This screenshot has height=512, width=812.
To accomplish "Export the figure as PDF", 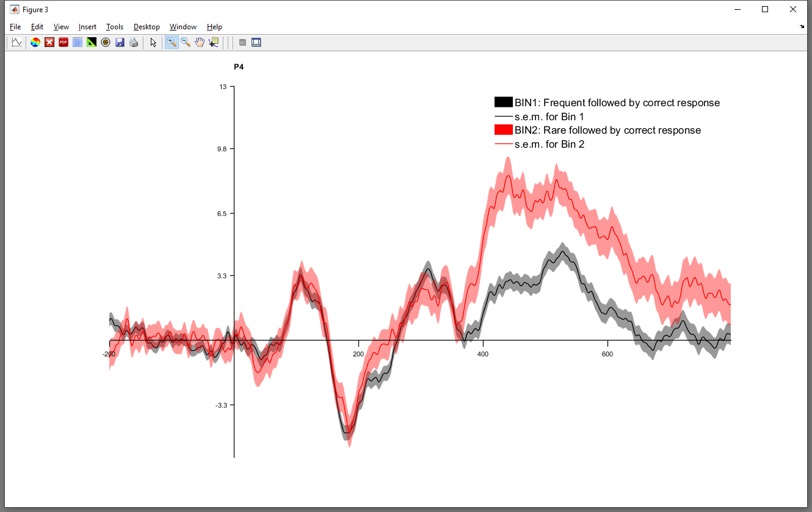I will click(63, 42).
